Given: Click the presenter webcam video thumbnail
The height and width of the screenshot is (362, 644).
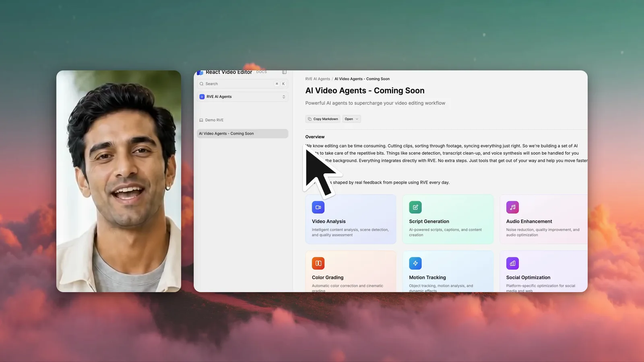Looking at the screenshot, I should click(x=119, y=181).
